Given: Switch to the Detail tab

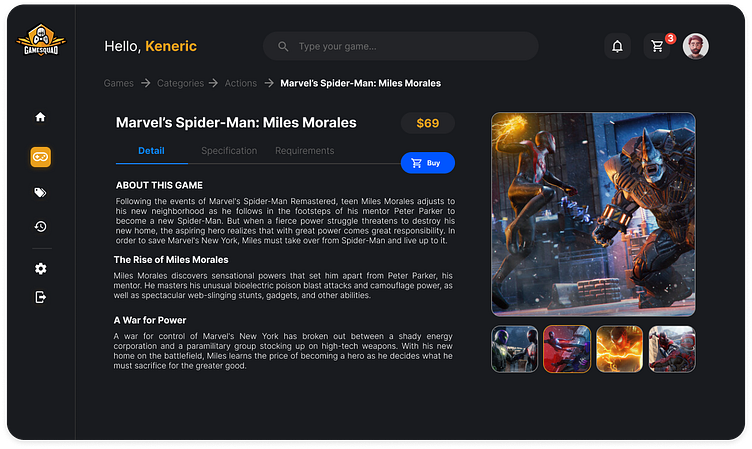Looking at the screenshot, I should pos(151,151).
